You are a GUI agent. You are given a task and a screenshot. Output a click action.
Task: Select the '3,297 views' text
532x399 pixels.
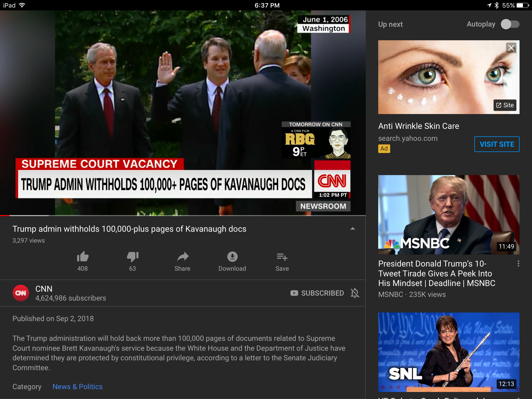pyautogui.click(x=29, y=241)
